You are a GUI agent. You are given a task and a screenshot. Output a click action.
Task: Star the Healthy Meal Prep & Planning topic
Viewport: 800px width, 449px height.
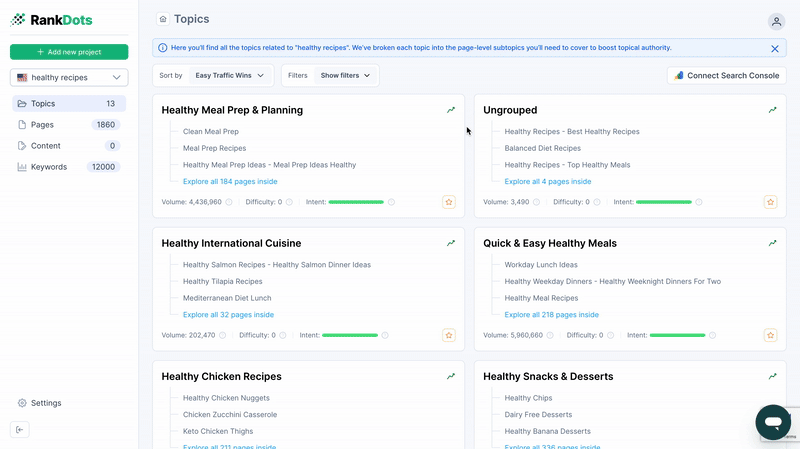(449, 202)
